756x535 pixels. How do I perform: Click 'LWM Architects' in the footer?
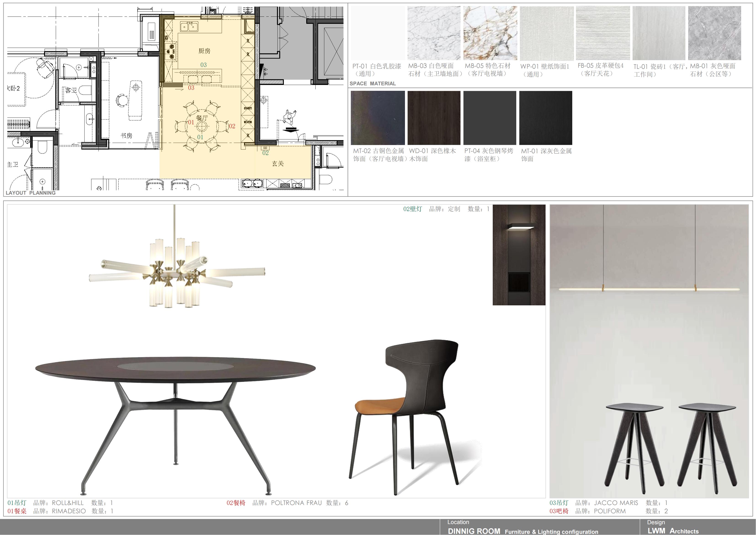(673, 531)
